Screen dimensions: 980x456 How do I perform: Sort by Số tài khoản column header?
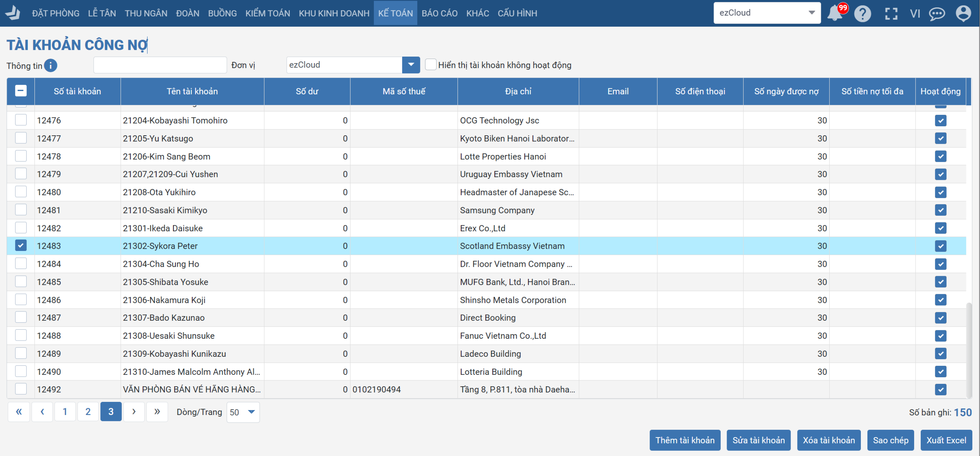pyautogui.click(x=77, y=91)
